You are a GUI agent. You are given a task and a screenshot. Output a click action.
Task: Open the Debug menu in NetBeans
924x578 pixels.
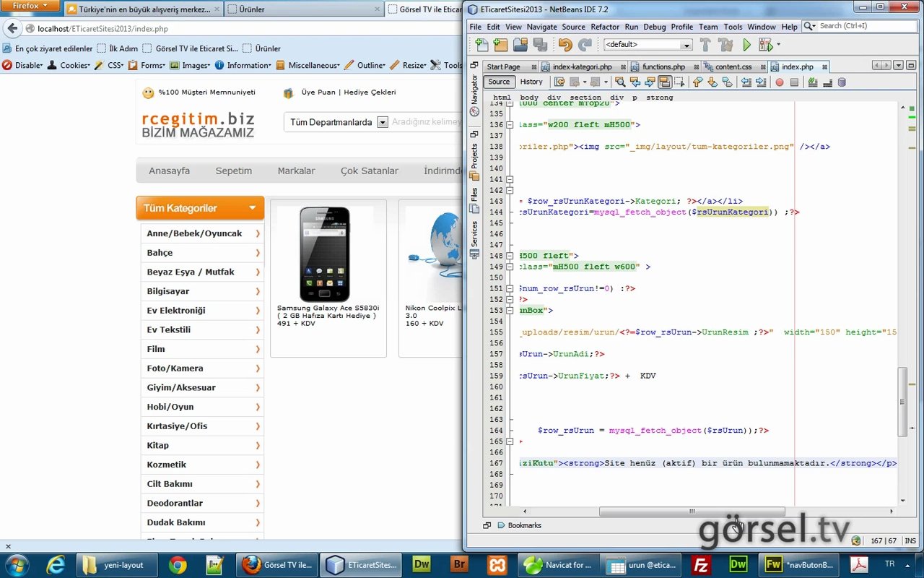(x=655, y=27)
